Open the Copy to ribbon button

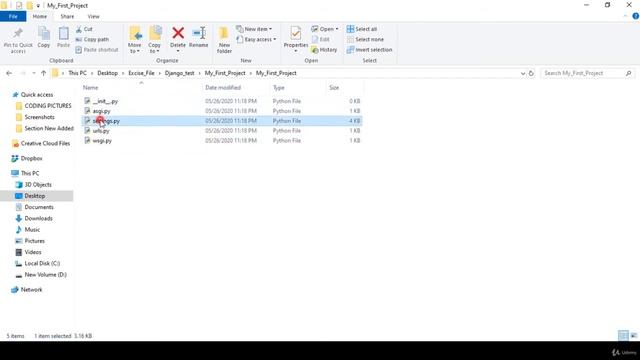155,40
